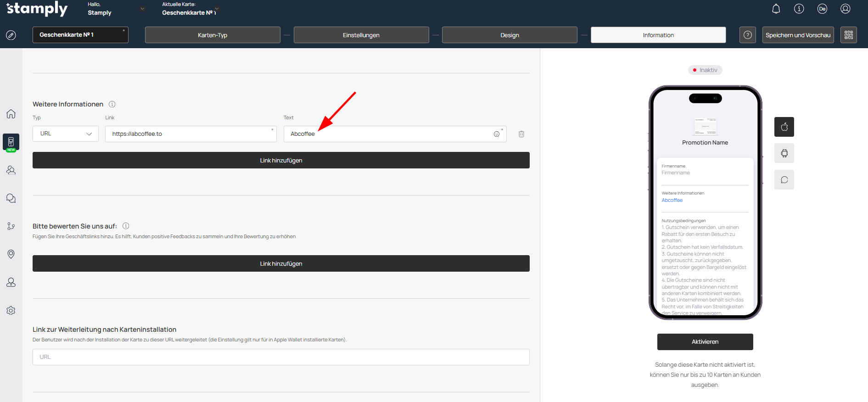
Task: Open the Locations pin icon in sidebar
Action: [x=11, y=254]
